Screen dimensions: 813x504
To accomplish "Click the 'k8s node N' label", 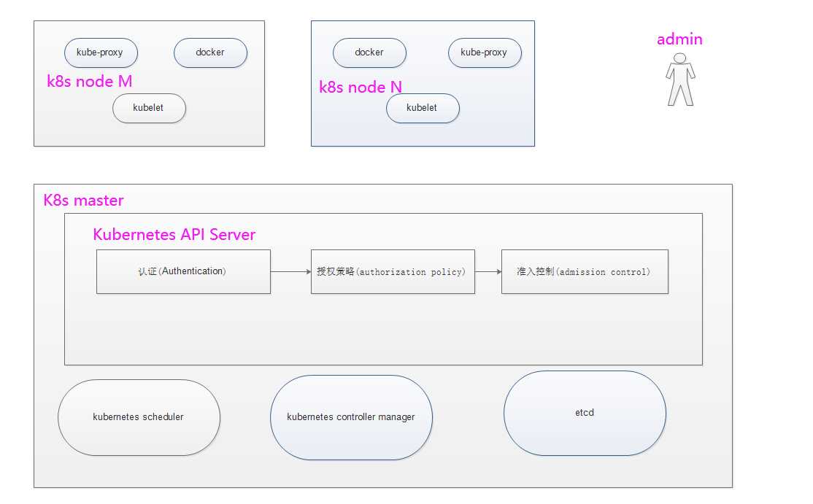I will click(x=361, y=87).
